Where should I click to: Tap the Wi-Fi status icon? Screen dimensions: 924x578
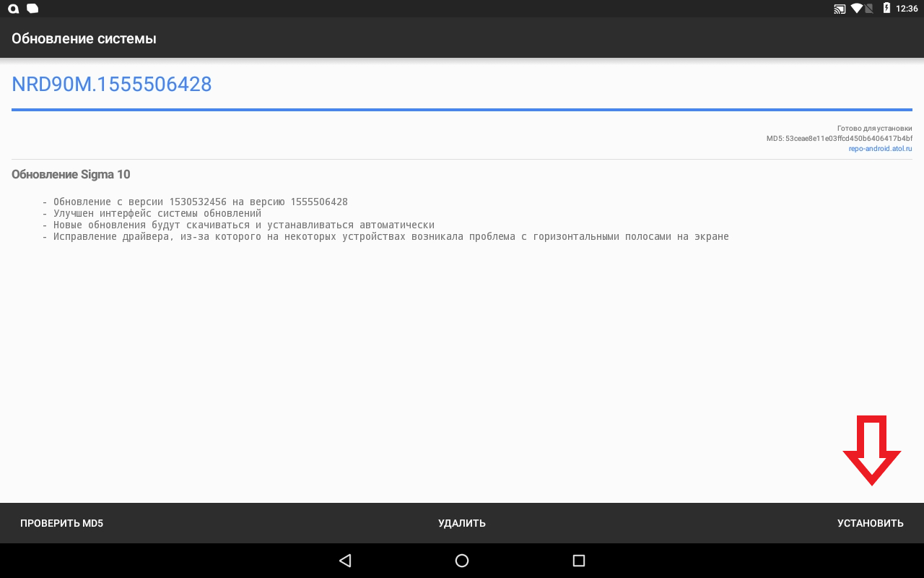[857, 9]
